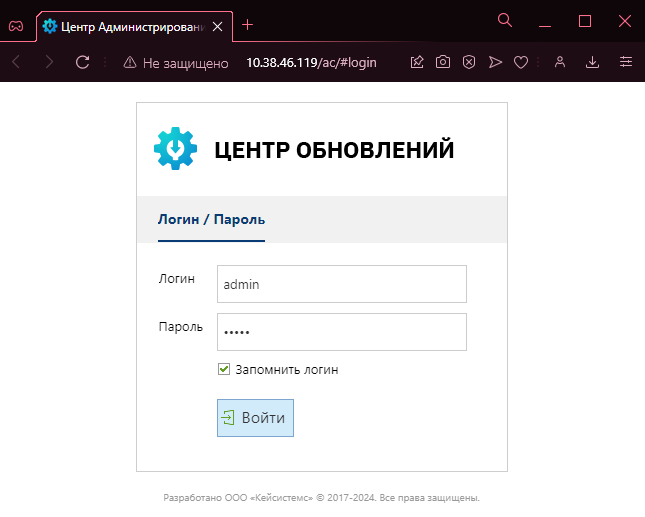Show Не защищено security warning info
The width and height of the screenshot is (645, 517).
pyautogui.click(x=176, y=63)
